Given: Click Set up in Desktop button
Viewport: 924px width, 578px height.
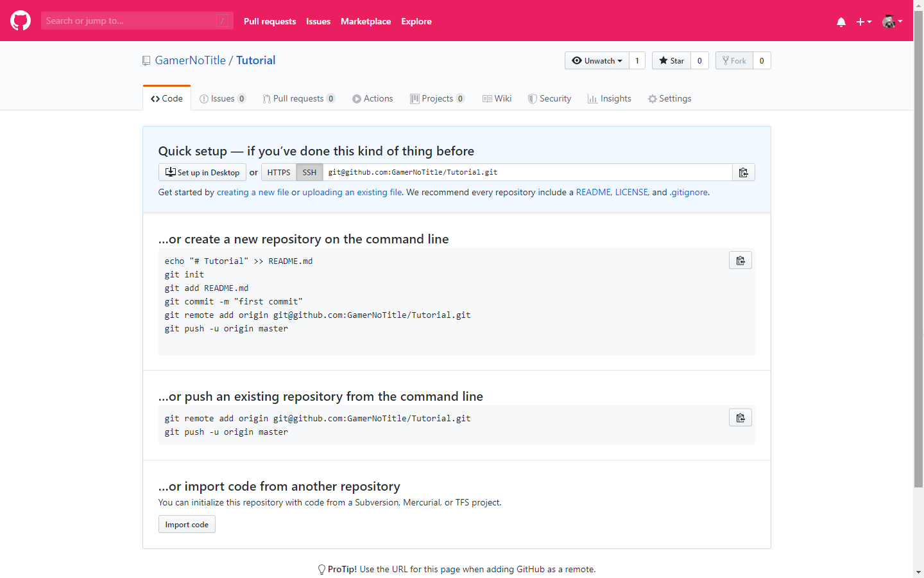Looking at the screenshot, I should [202, 172].
